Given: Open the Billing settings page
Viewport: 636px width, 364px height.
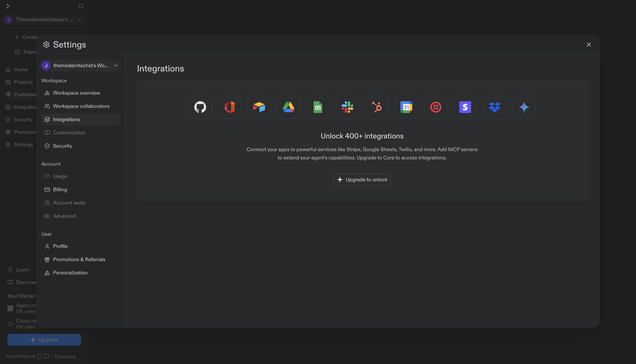Looking at the screenshot, I should [81, 190].
